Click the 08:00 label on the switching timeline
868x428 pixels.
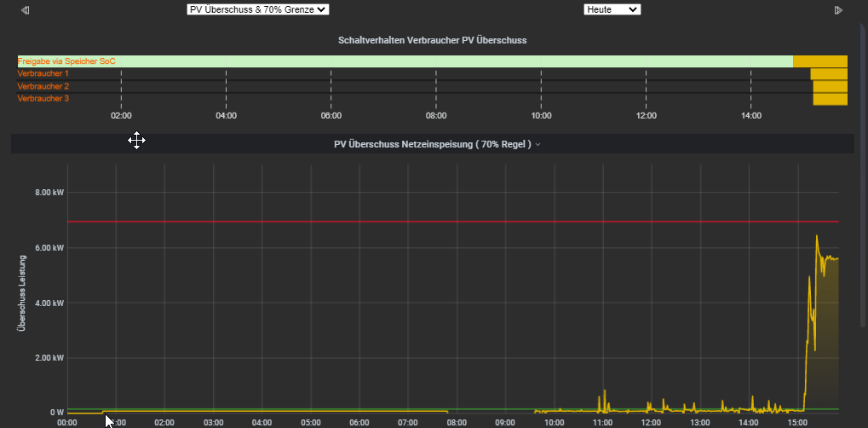click(x=436, y=116)
